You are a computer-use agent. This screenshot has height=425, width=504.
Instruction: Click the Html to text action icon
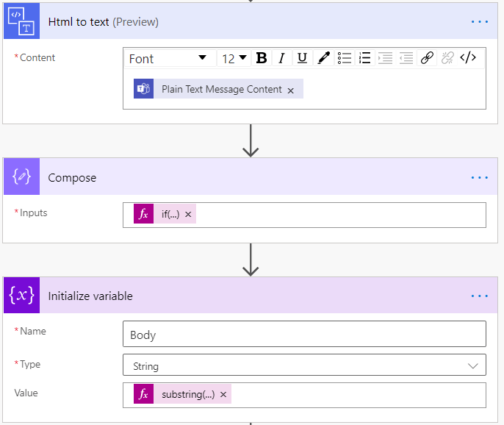(x=21, y=21)
